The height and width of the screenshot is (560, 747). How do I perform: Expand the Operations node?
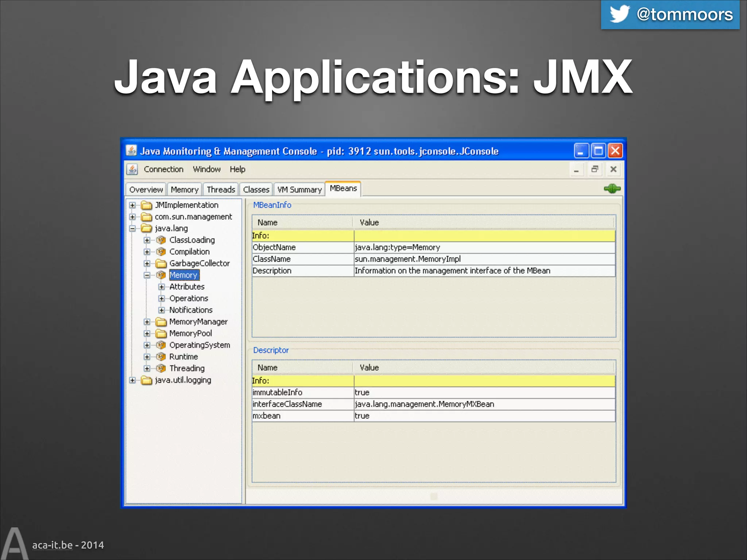[x=162, y=299]
